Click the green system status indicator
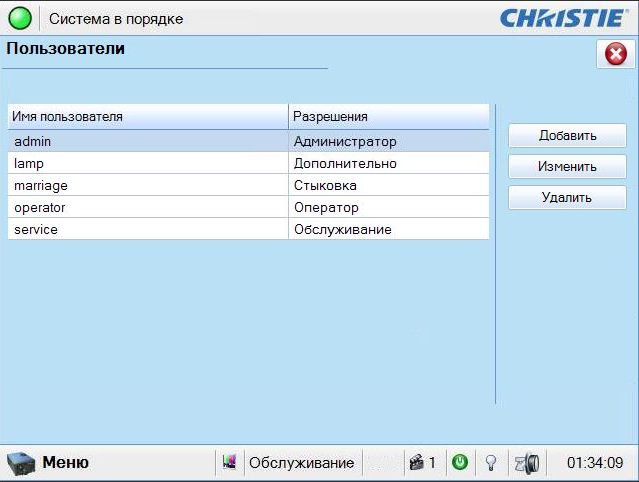The height and width of the screenshot is (482, 639). pos(20,18)
